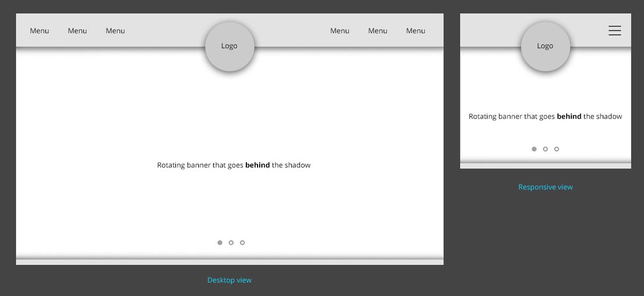Select the first slide dot in responsive banner

(534, 149)
